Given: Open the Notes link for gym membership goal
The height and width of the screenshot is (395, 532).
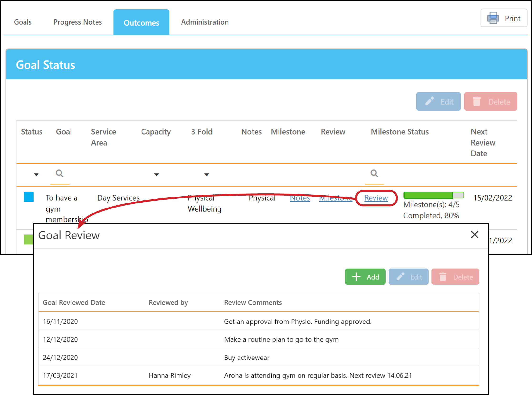Looking at the screenshot, I should pyautogui.click(x=300, y=198).
